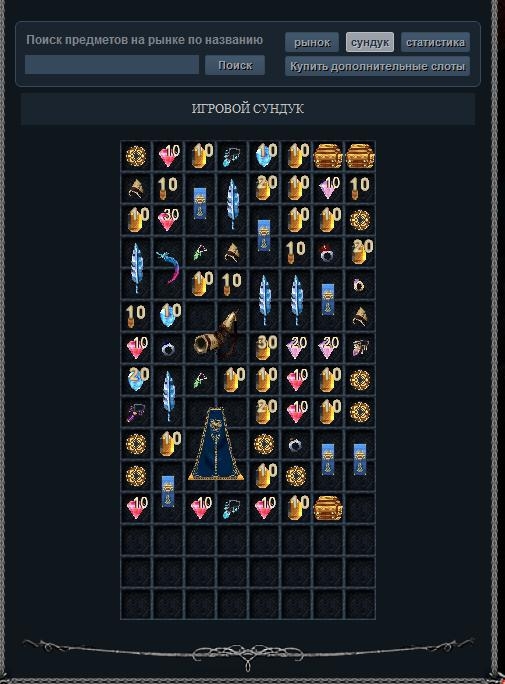Viewport: 505px width, 684px height.
Task: Click the curved blue-pink sickle-shaped item
Action: [x=168, y=266]
